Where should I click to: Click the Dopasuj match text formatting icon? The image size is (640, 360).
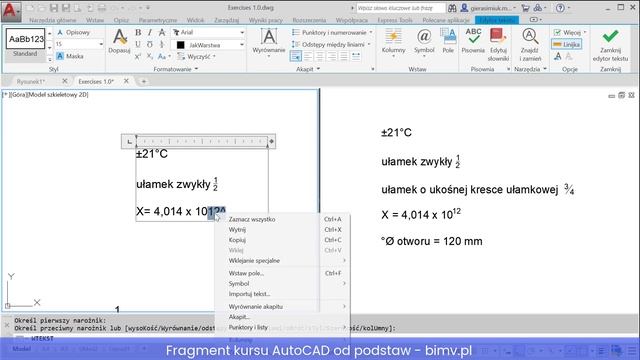(x=119, y=41)
